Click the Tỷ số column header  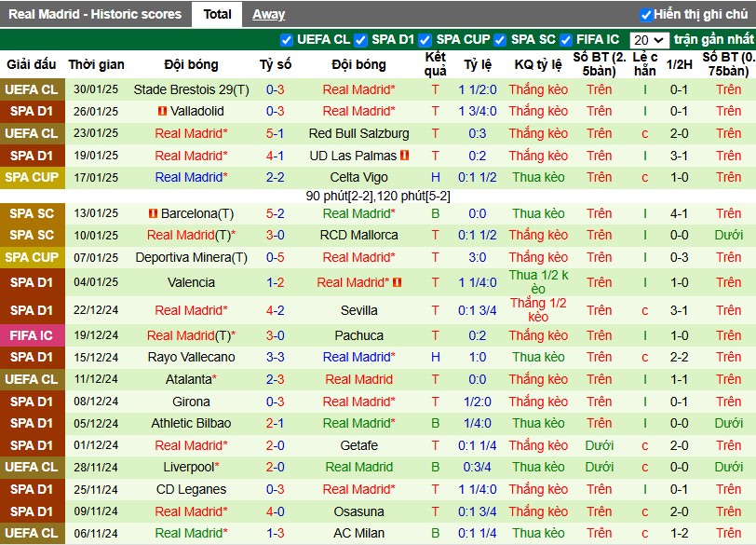[x=276, y=64]
